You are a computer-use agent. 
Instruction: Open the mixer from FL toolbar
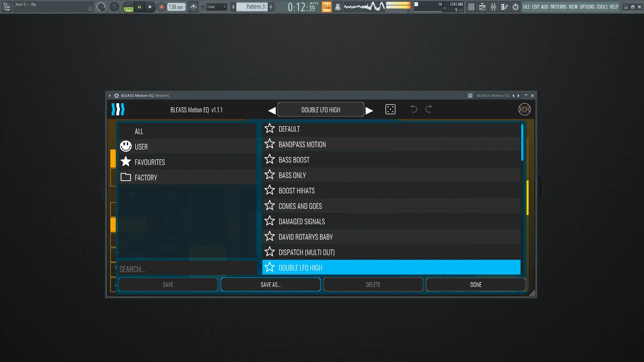click(x=493, y=7)
